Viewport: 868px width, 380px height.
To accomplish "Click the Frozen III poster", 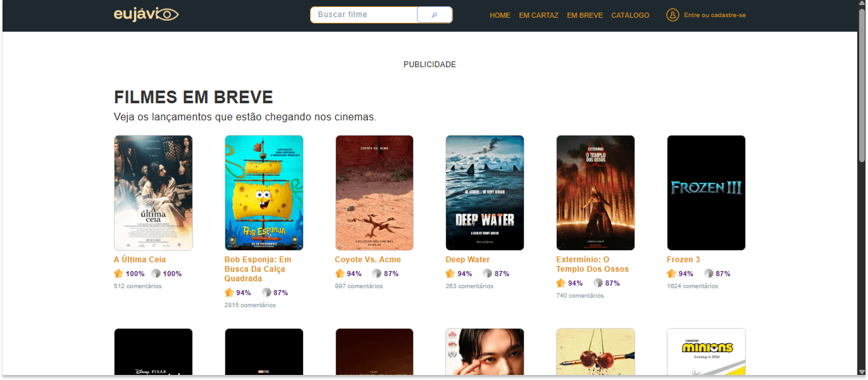I will click(x=706, y=193).
